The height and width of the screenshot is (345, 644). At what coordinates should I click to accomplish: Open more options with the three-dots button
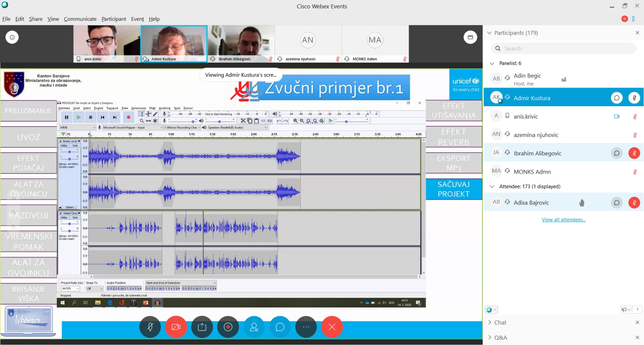pyautogui.click(x=306, y=327)
